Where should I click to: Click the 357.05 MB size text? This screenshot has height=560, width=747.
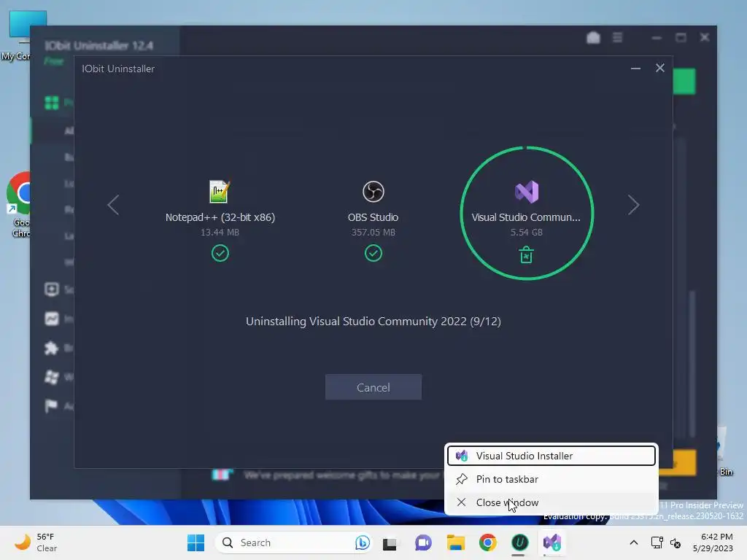(x=373, y=233)
